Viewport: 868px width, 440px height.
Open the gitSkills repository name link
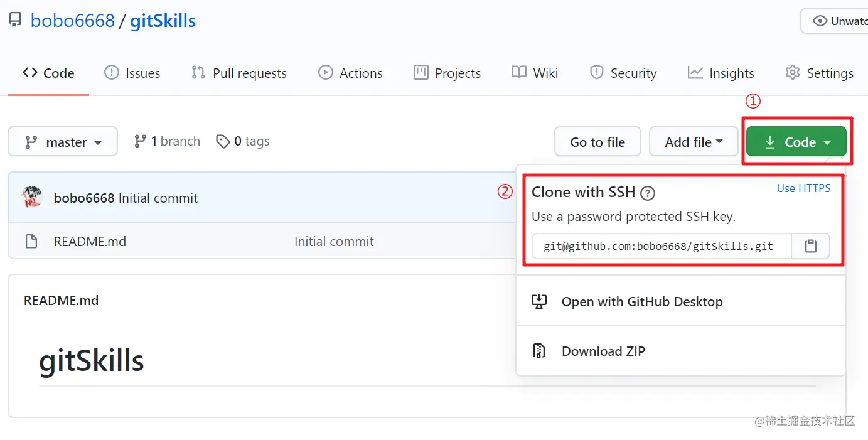(163, 21)
